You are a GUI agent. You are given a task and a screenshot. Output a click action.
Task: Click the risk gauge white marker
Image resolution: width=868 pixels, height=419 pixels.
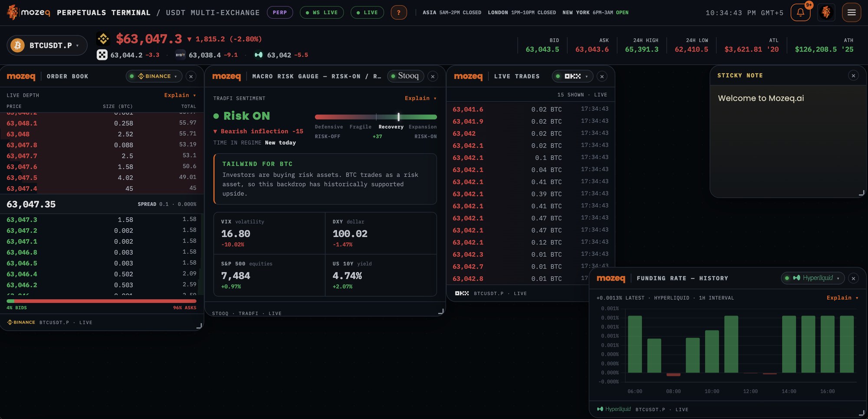click(x=398, y=117)
